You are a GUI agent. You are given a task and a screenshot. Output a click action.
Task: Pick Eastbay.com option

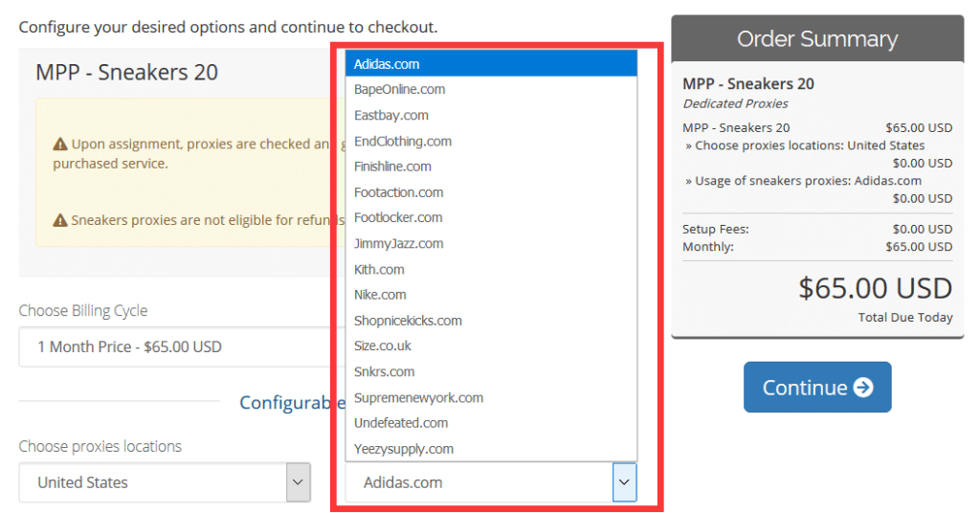pos(491,115)
